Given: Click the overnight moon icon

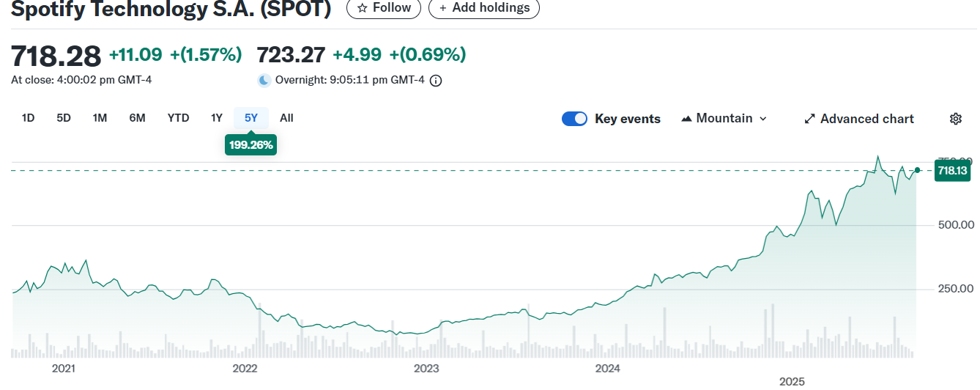Looking at the screenshot, I should tap(264, 80).
